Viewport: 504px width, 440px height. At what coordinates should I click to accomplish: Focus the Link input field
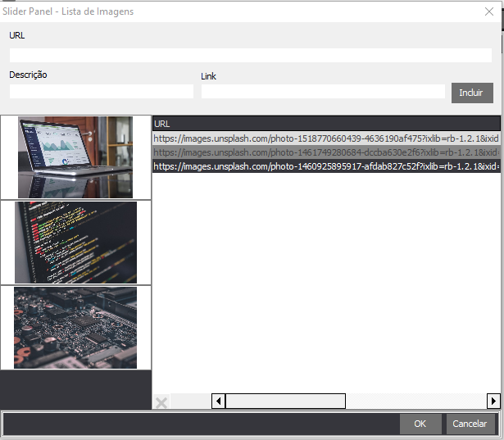click(x=323, y=92)
